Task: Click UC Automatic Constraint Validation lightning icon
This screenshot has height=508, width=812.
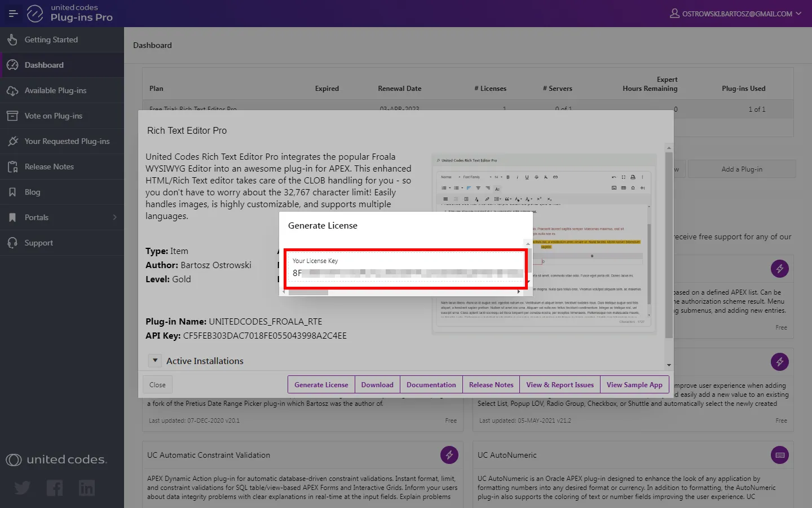Action: click(x=449, y=455)
